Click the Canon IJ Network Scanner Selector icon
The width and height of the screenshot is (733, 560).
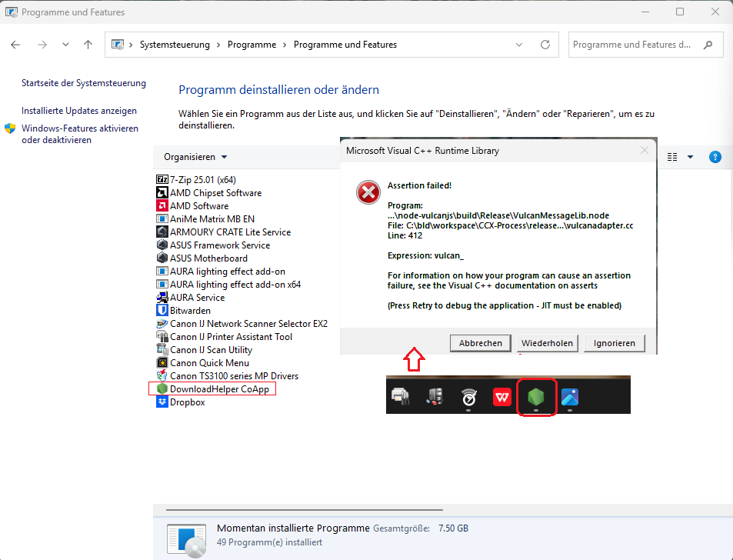162,324
